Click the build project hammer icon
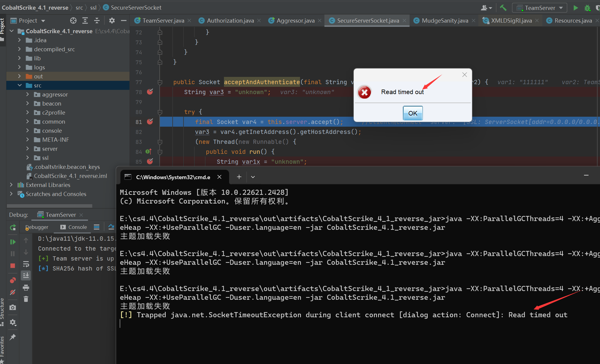The image size is (600, 364). pos(503,8)
